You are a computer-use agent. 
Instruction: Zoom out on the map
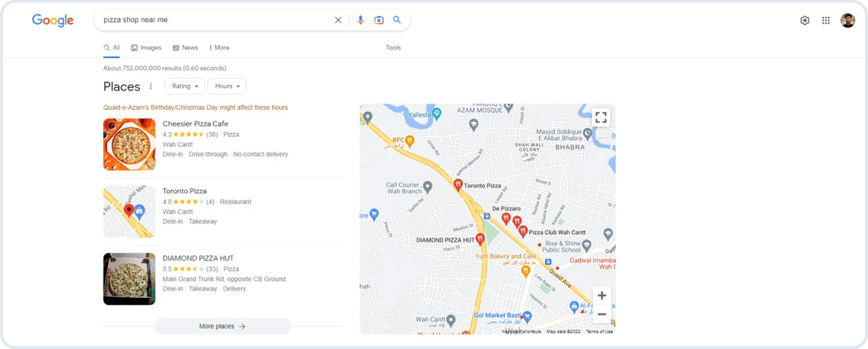(x=602, y=314)
